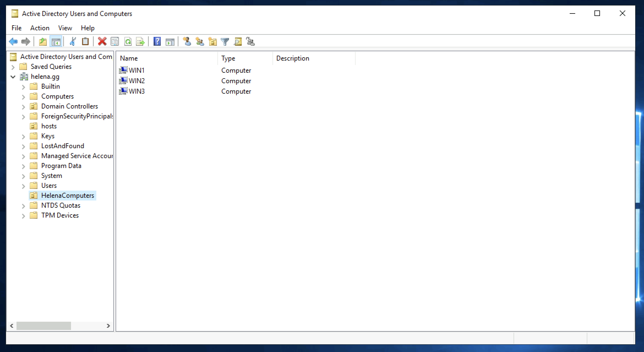Expand the Saved Queries node
644x352 pixels.
(13, 67)
